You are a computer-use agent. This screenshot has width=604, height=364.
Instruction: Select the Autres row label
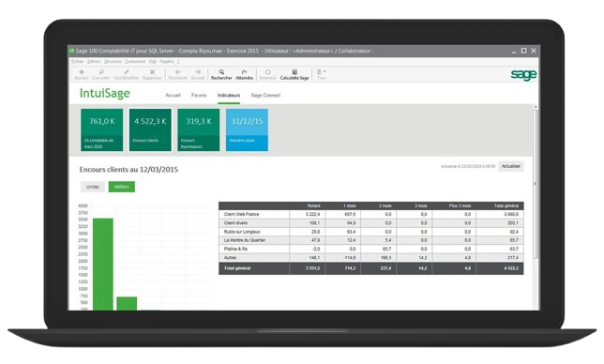[x=231, y=258]
